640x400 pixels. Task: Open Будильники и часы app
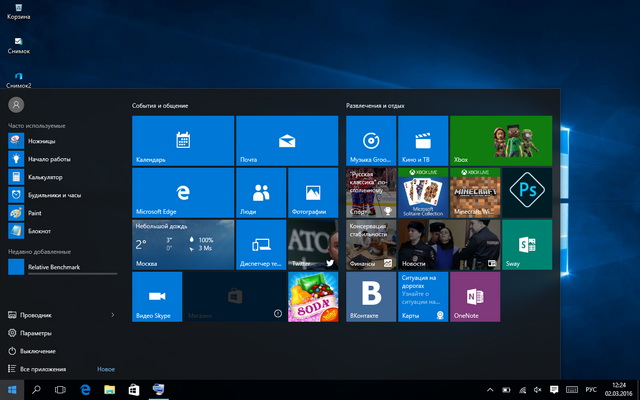pyautogui.click(x=62, y=195)
